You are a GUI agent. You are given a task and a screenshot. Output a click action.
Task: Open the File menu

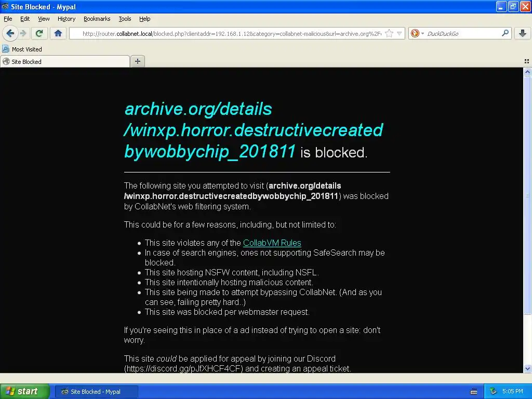pos(8,19)
